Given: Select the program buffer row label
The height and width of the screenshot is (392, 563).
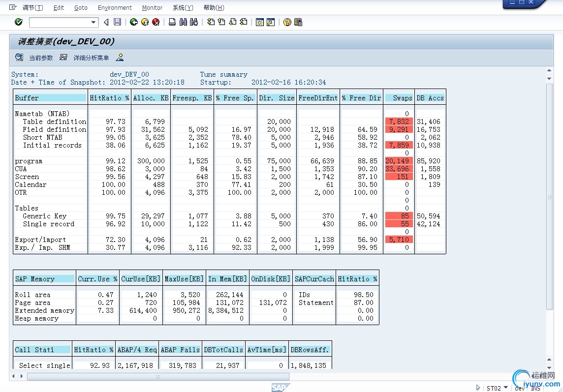Looking at the screenshot, I should point(29,161).
